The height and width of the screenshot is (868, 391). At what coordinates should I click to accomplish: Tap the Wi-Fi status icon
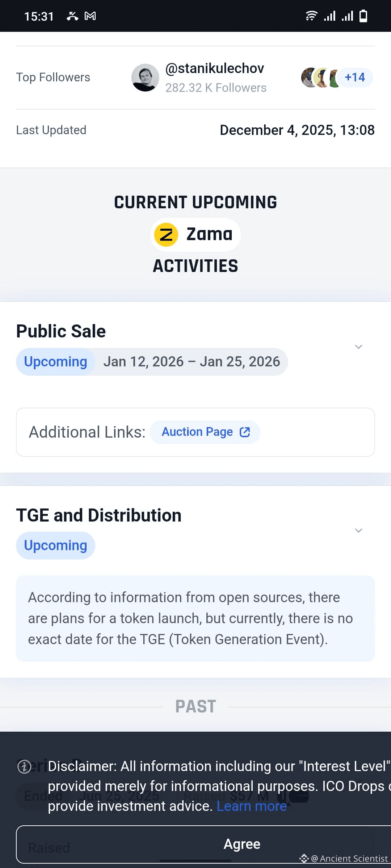click(311, 16)
